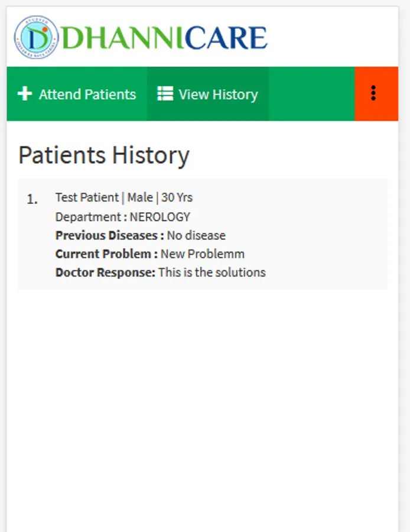The image size is (410, 532).
Task: Click the Current Problem label
Action: coord(106,254)
